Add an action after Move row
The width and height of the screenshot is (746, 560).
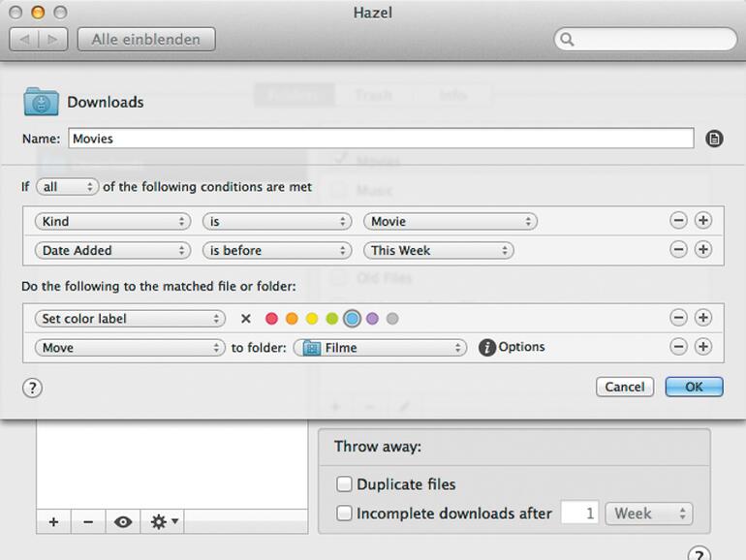click(703, 347)
